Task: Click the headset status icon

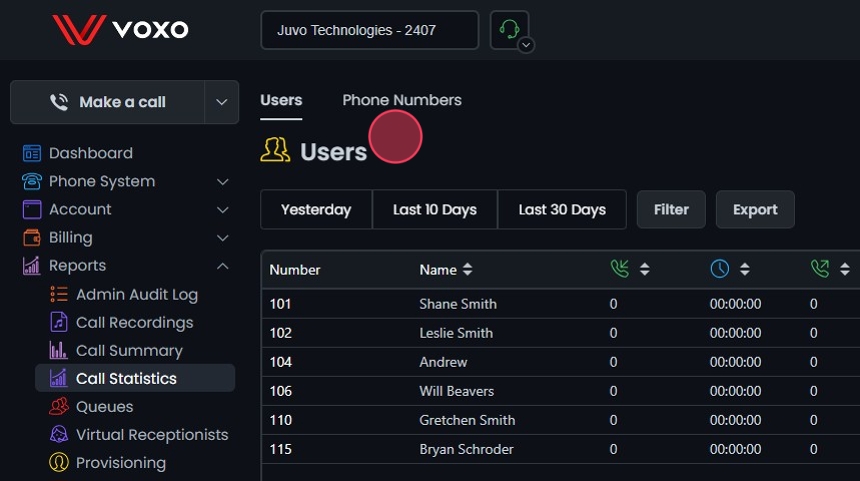Action: click(508, 29)
